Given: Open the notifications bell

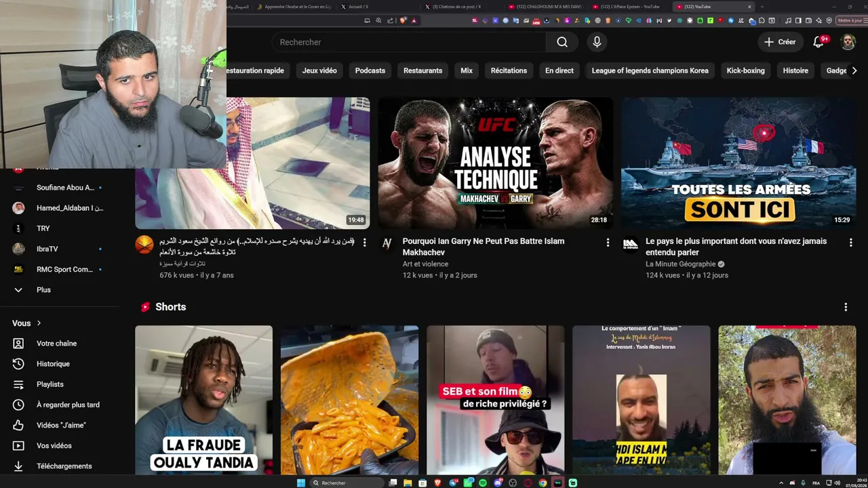Looking at the screenshot, I should 818,42.
